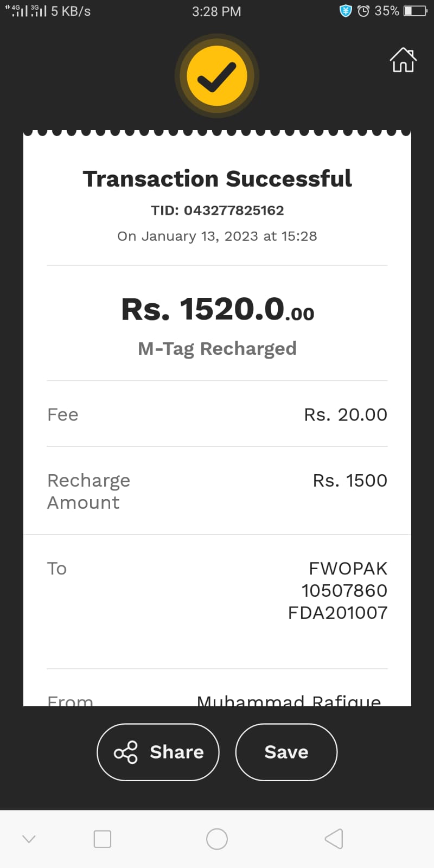Viewport: 434px width, 868px height.
Task: Tap the transaction date and time text
Action: 217,237
